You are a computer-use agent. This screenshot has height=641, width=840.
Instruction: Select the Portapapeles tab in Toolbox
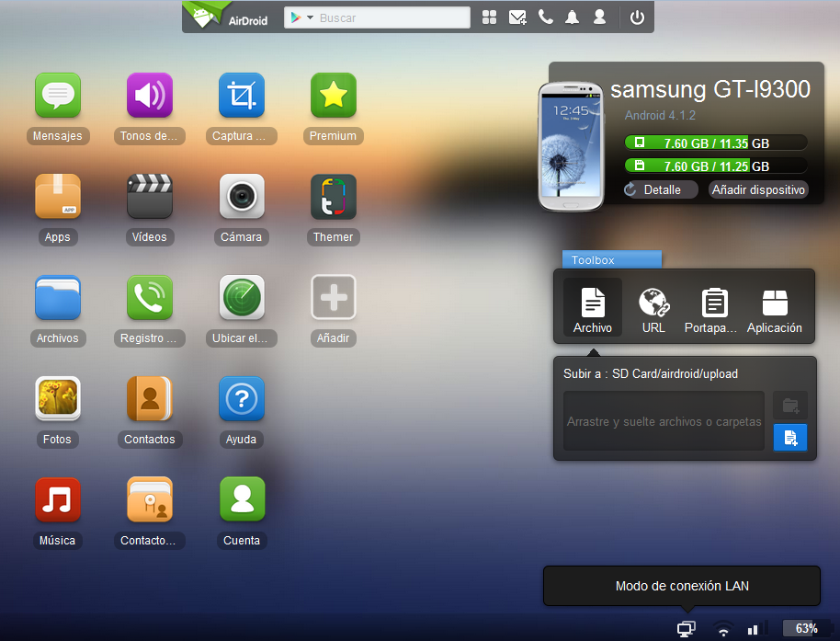tap(711, 310)
